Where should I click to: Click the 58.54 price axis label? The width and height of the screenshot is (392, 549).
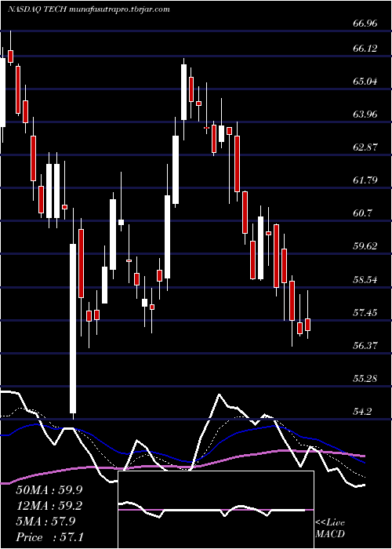365,280
